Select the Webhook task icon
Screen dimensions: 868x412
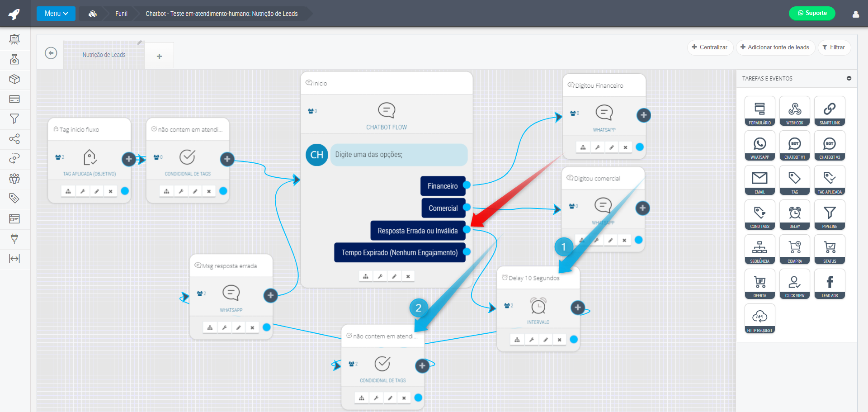[794, 111]
